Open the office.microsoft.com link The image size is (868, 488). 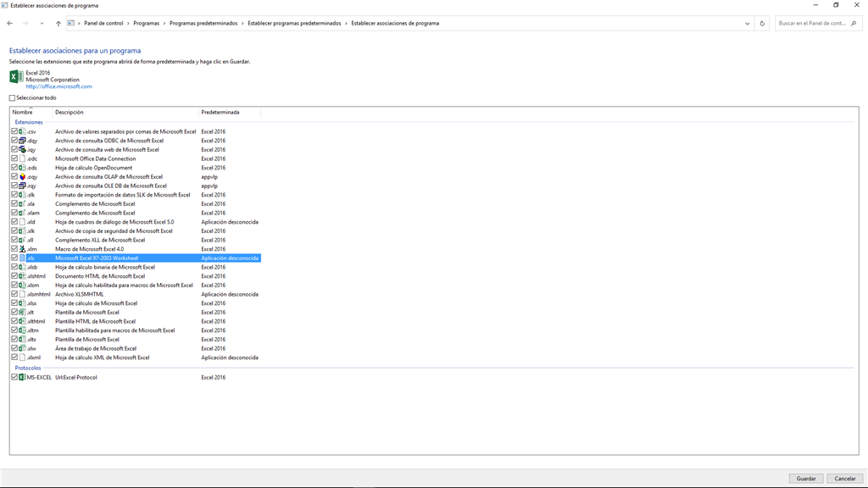(58, 86)
